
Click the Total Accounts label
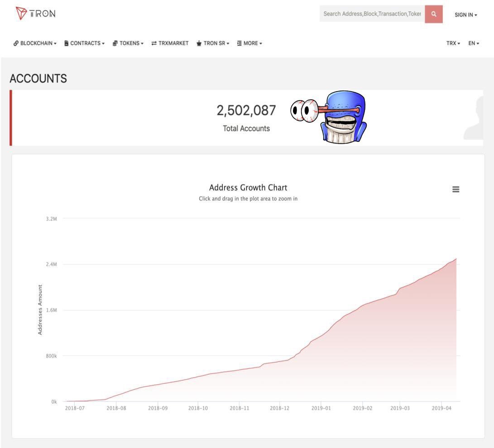click(246, 128)
